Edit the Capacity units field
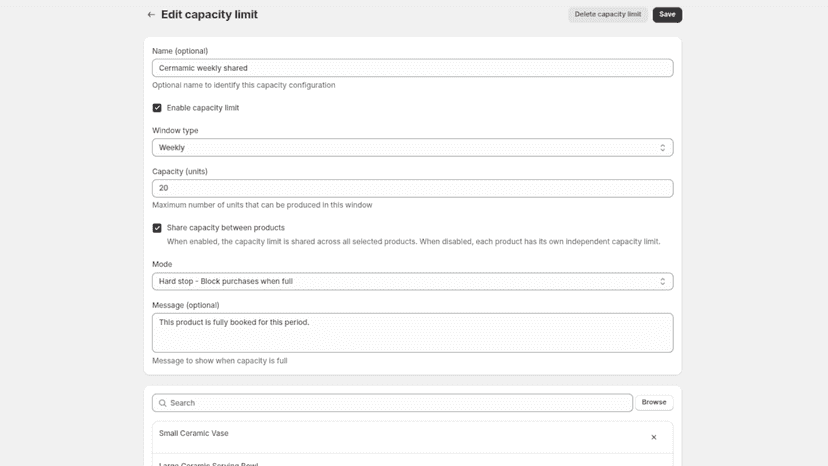Image resolution: width=828 pixels, height=466 pixels. pyautogui.click(x=412, y=188)
